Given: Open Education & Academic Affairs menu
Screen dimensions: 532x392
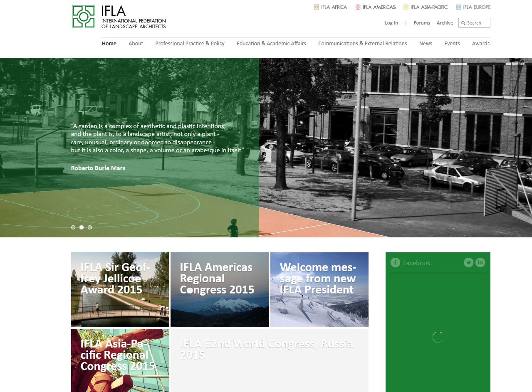Looking at the screenshot, I should point(271,43).
